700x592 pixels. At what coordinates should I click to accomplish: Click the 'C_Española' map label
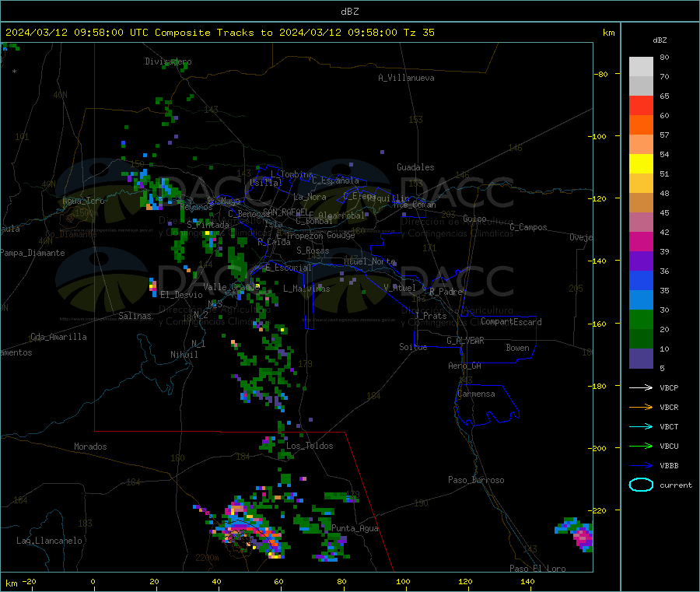(x=335, y=180)
